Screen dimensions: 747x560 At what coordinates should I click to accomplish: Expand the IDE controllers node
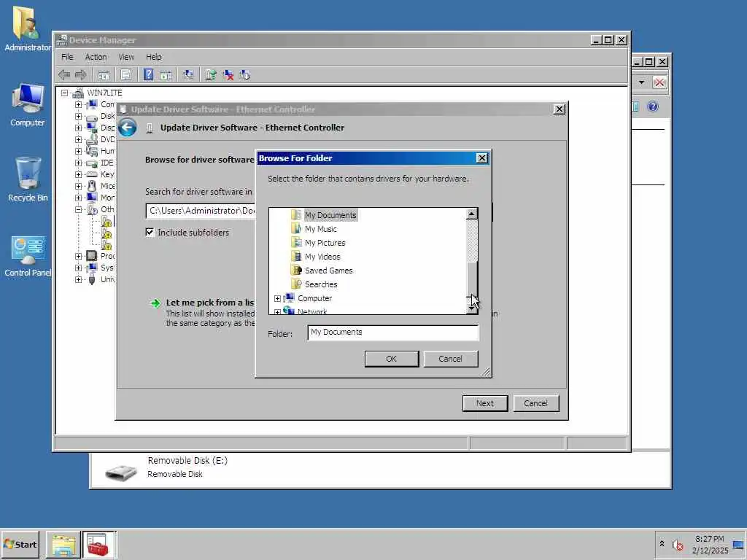(78, 163)
